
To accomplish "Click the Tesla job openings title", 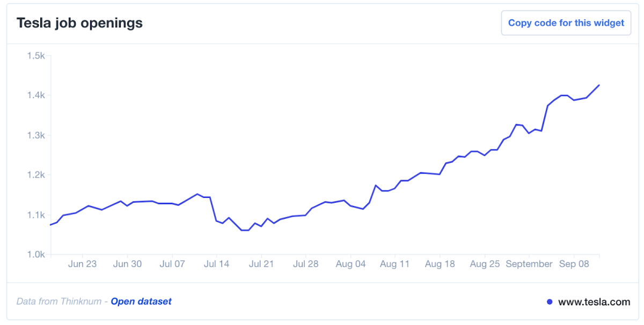I will (x=79, y=23).
